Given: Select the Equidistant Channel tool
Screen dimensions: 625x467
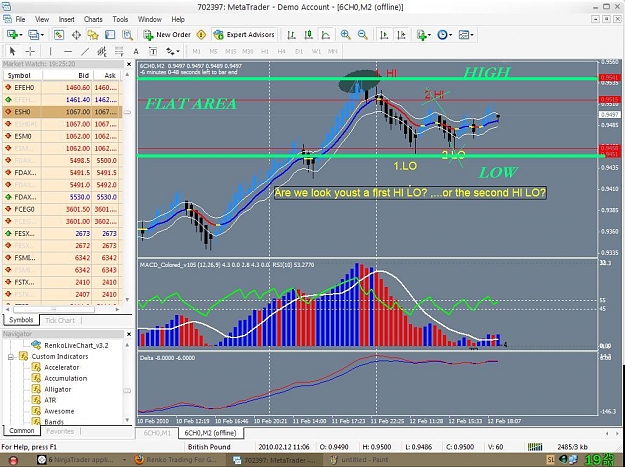Looking at the screenshot, I should coord(102,51).
